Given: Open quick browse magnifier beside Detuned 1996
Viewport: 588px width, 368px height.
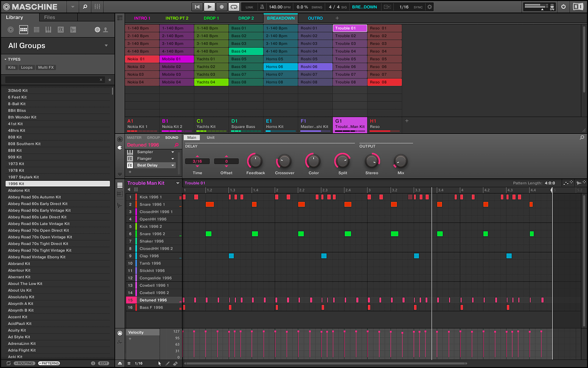Looking at the screenshot, I should click(177, 145).
